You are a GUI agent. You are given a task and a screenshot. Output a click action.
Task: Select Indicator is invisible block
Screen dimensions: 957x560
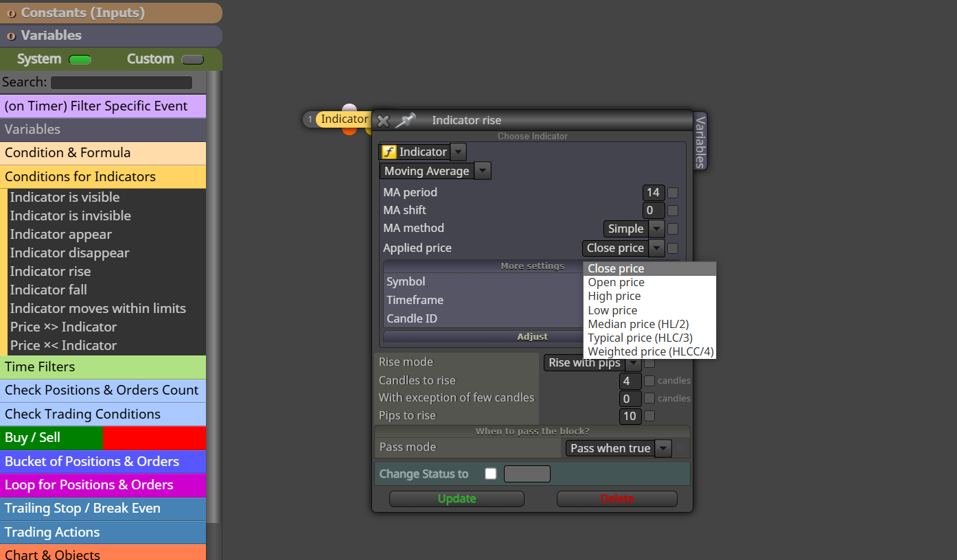[106, 215]
